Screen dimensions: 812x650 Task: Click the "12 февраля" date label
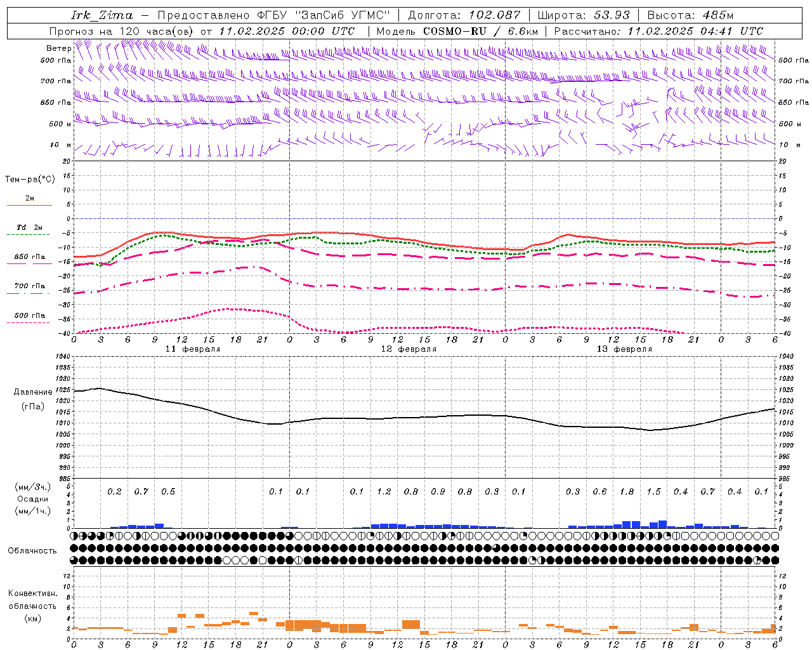(409, 349)
